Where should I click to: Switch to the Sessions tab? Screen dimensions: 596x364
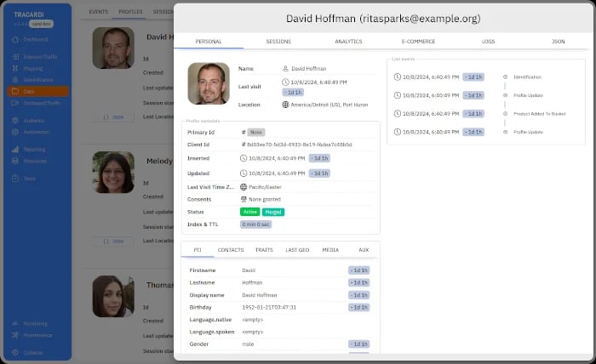click(x=278, y=42)
